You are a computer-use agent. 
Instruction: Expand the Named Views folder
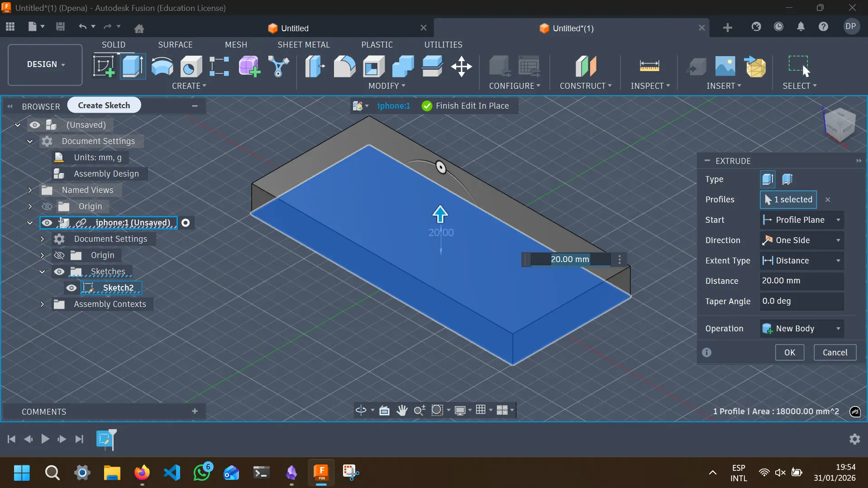(x=30, y=190)
